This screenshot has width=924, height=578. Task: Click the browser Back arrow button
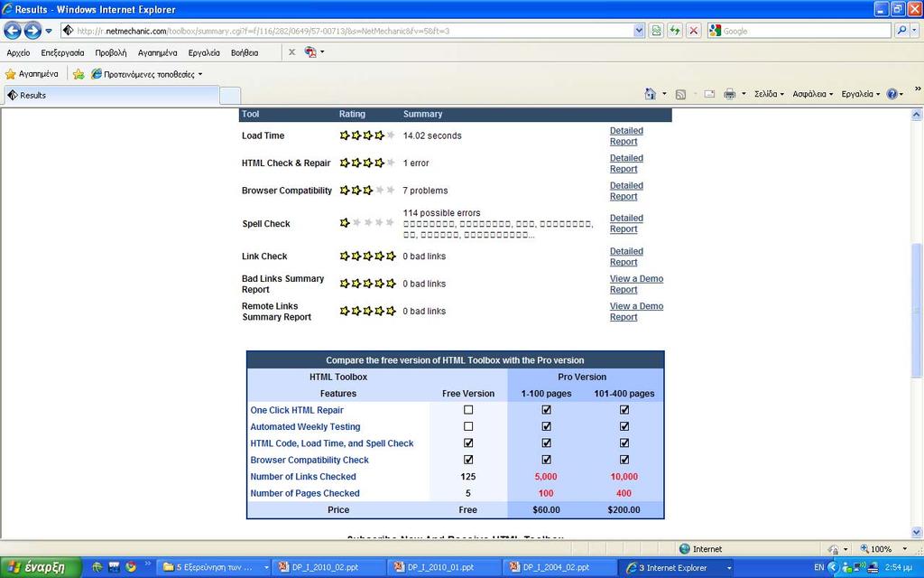click(13, 30)
